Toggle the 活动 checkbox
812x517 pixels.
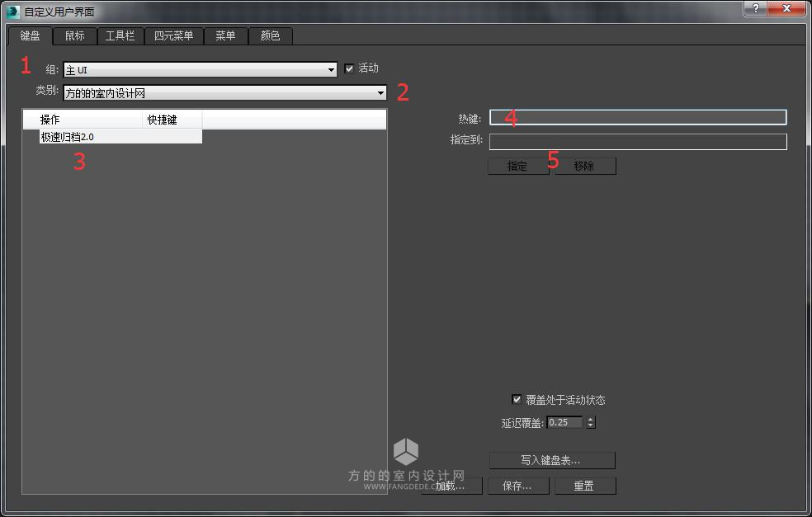coord(349,68)
